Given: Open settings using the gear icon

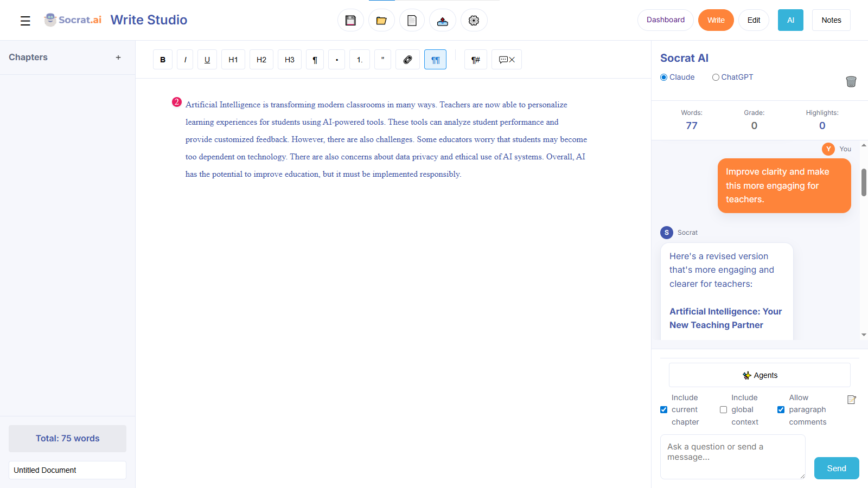Looking at the screenshot, I should click(474, 21).
